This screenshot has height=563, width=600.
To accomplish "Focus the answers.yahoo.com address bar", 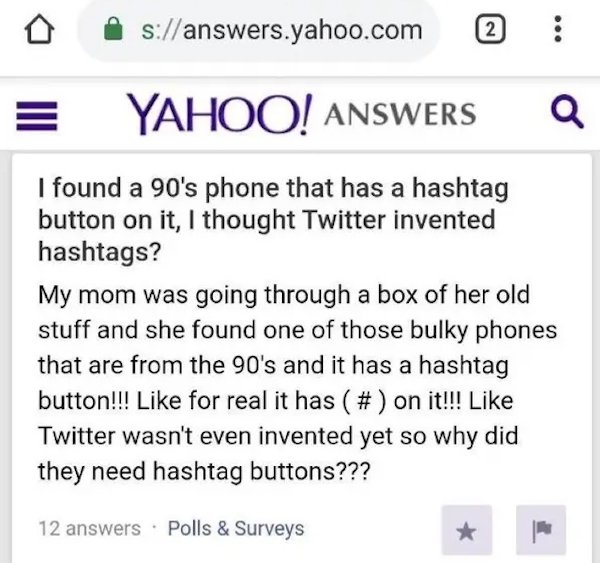I will (280, 31).
